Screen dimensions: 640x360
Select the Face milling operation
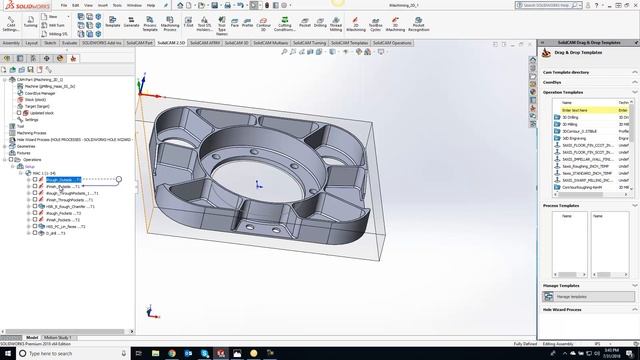click(x=235, y=22)
